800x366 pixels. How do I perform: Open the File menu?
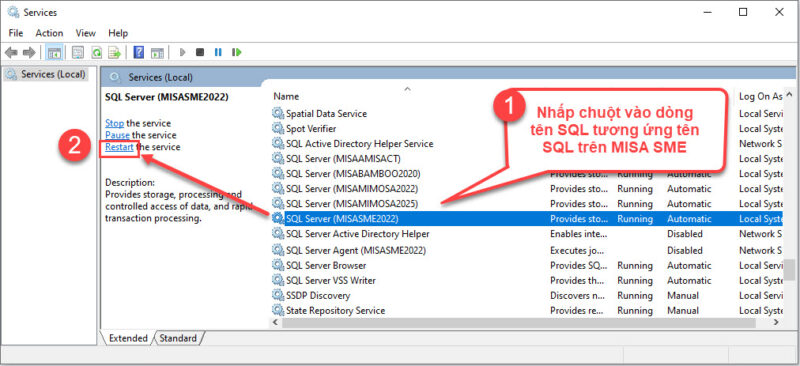point(16,33)
